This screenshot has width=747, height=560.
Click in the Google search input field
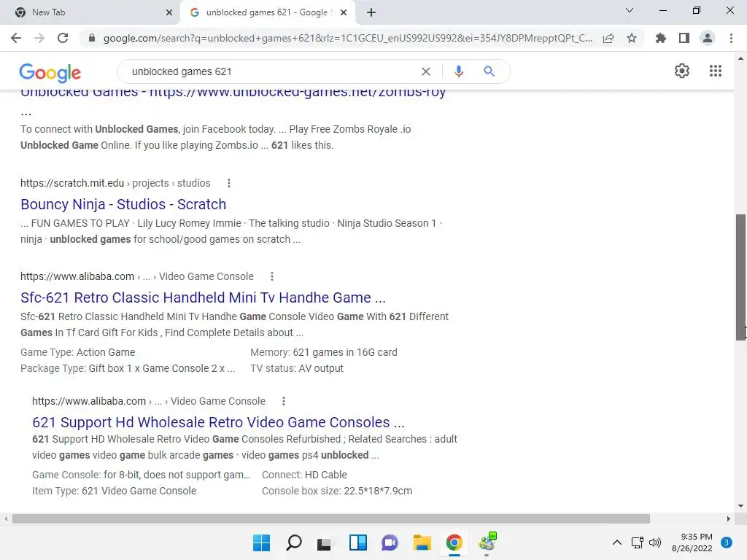(x=271, y=71)
